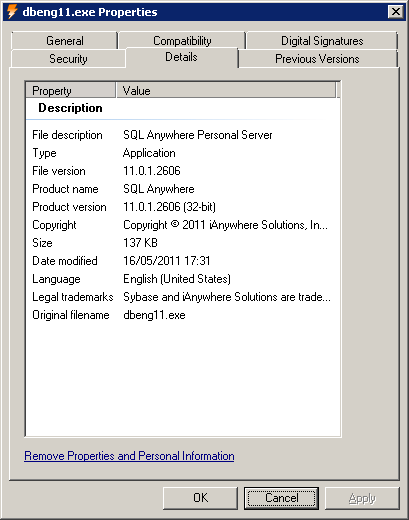
Task: Click the Value column header
Action: [226, 90]
